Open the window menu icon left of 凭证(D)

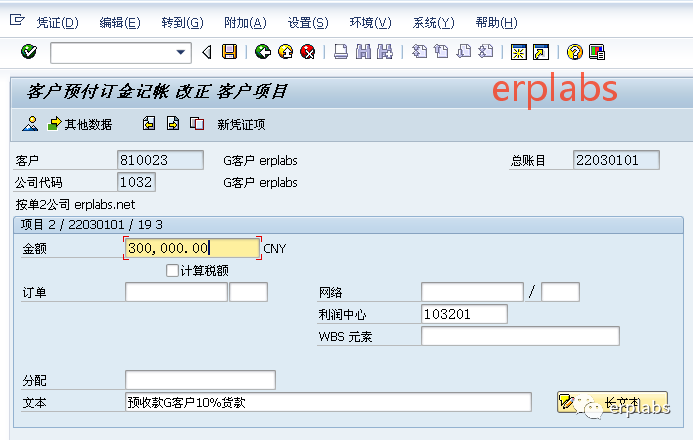tap(17, 20)
